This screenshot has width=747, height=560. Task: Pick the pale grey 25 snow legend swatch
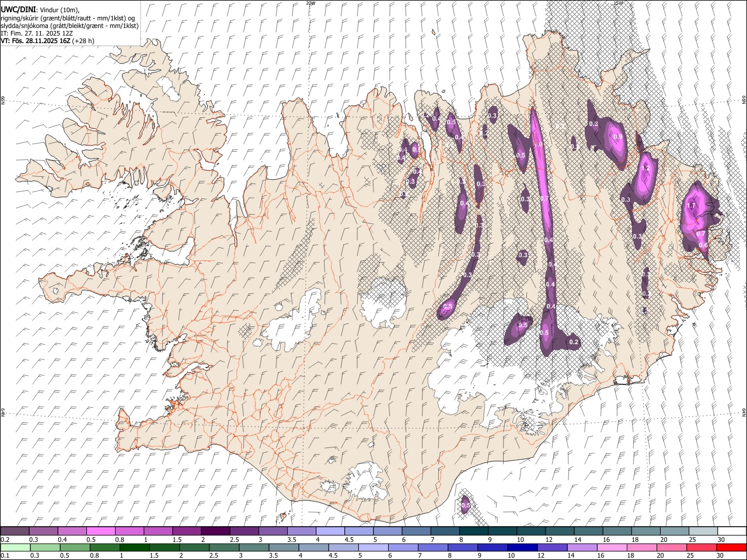703,531
